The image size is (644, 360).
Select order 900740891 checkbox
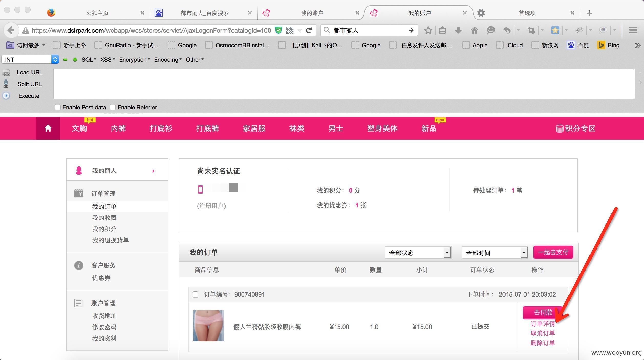click(195, 295)
